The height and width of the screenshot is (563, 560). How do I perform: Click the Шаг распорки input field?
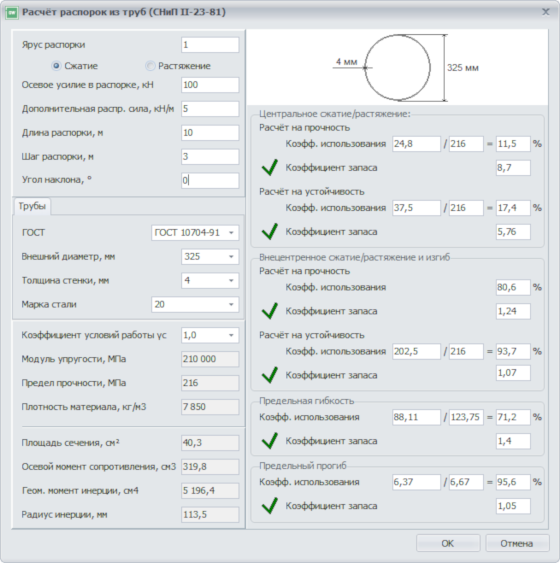tap(210, 157)
